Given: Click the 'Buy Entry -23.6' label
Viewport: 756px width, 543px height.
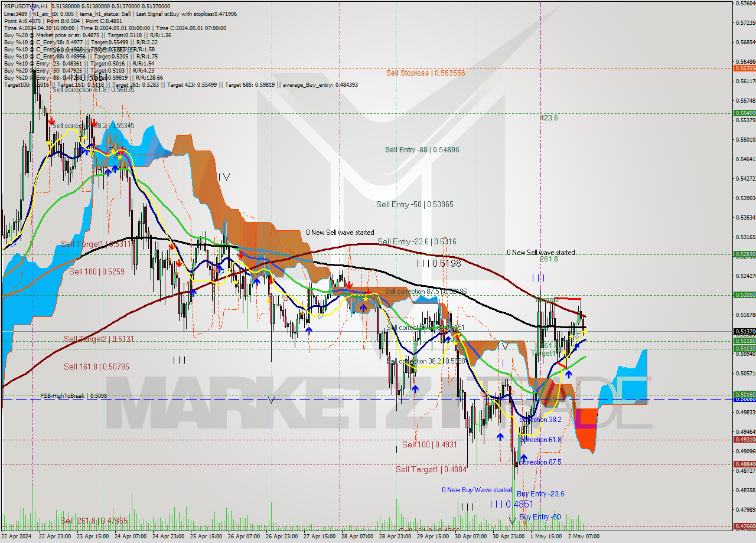Looking at the screenshot, I should [540, 494].
